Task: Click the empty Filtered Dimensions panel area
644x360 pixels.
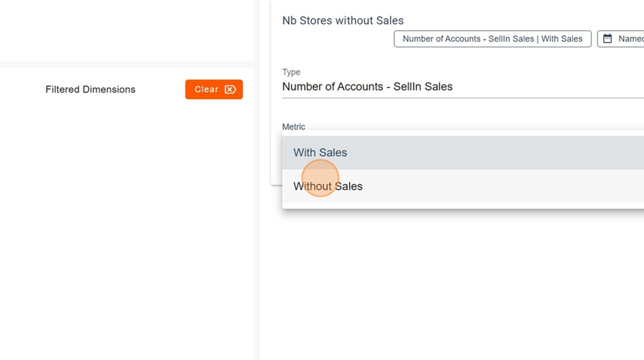Action: [127, 229]
